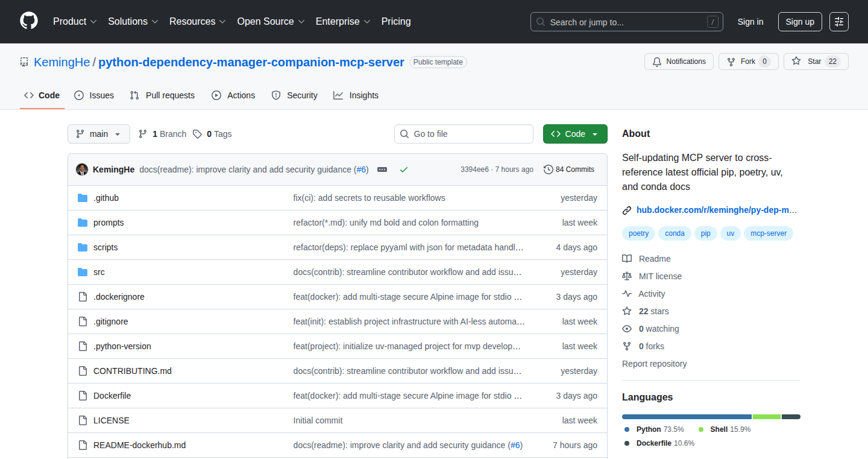The width and height of the screenshot is (868, 459).
Task: View the 1 Branch list
Action: coord(163,134)
